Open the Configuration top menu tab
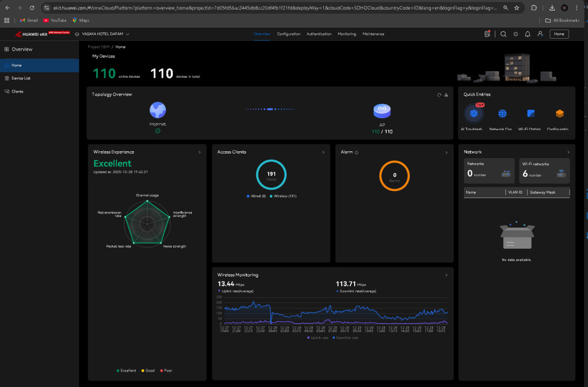Image resolution: width=588 pixels, height=387 pixels. (288, 34)
